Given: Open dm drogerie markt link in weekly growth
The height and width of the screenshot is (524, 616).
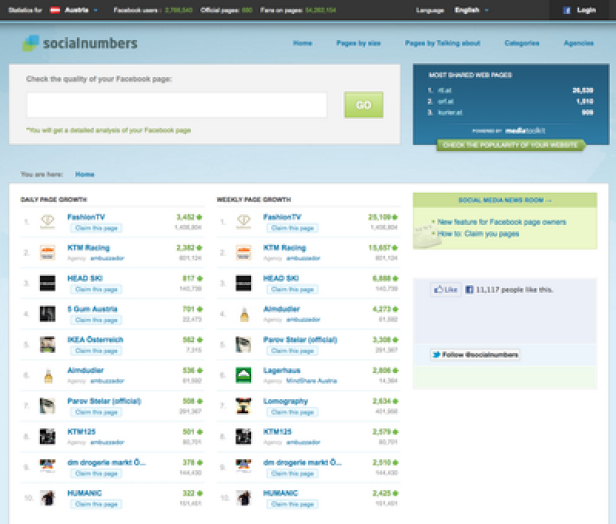Looking at the screenshot, I should [302, 462].
